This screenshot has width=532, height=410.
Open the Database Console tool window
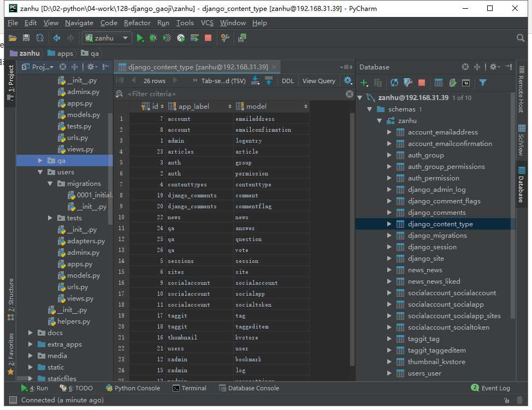[249, 388]
